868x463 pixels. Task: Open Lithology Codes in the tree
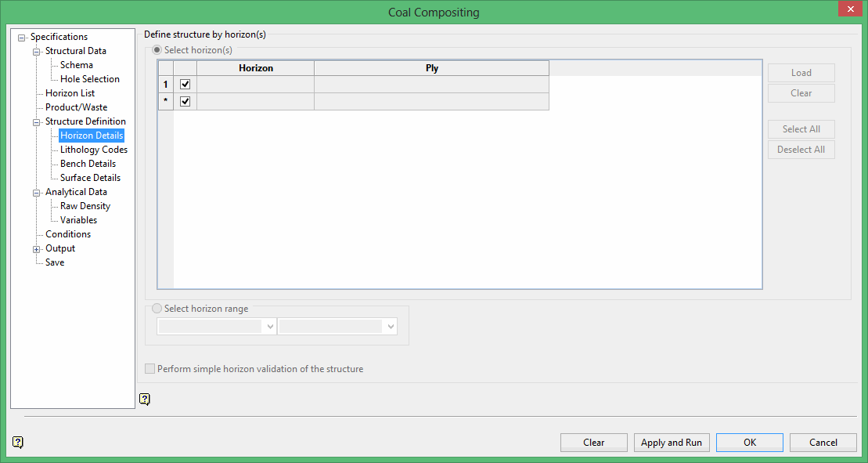[x=93, y=150]
